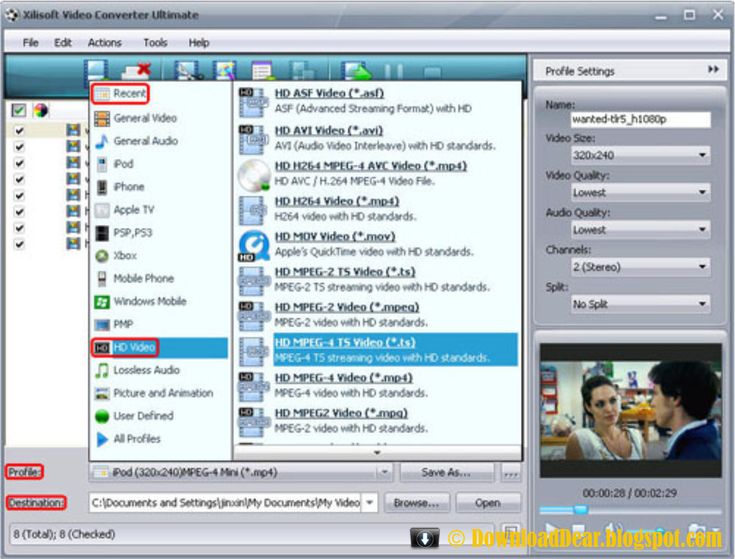Select the Apple TV profile category
735x559 pixels.
134,210
